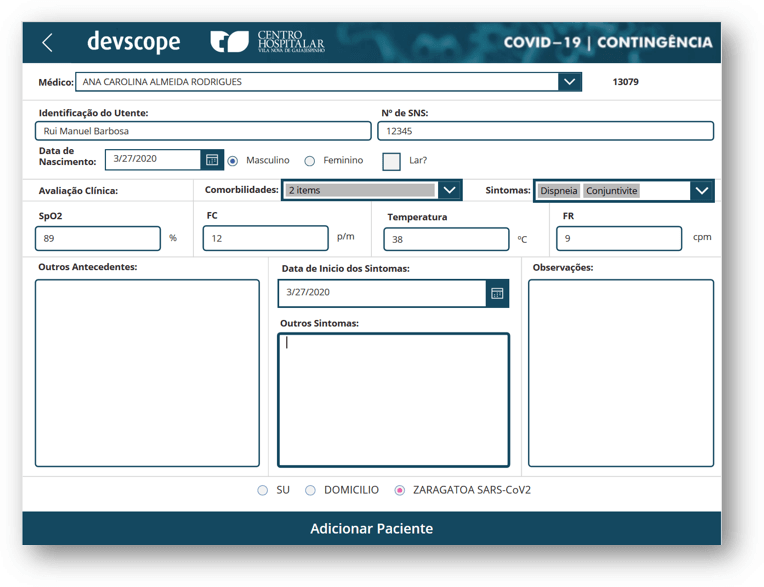This screenshot has height=587, width=764.
Task: Click the back arrow in header
Action: tap(47, 42)
